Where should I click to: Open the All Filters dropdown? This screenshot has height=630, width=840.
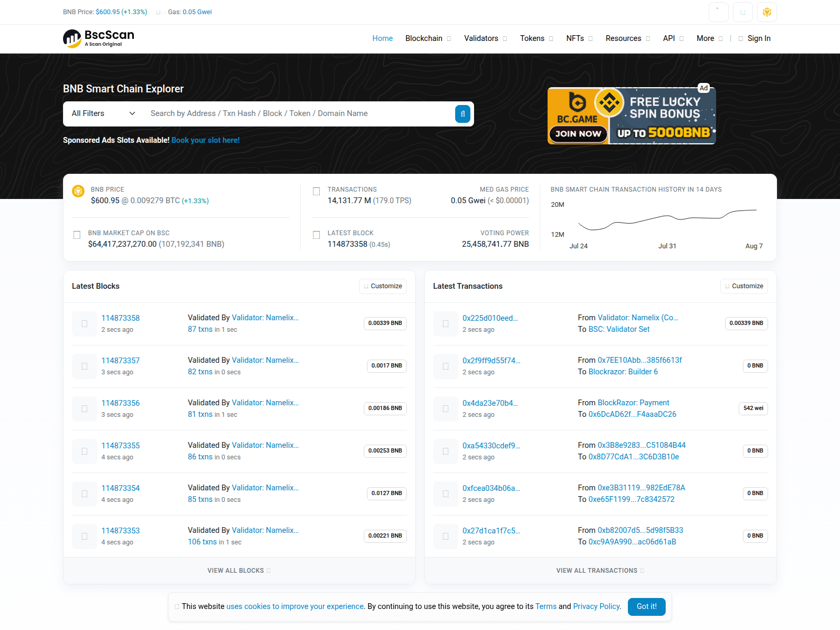[103, 113]
